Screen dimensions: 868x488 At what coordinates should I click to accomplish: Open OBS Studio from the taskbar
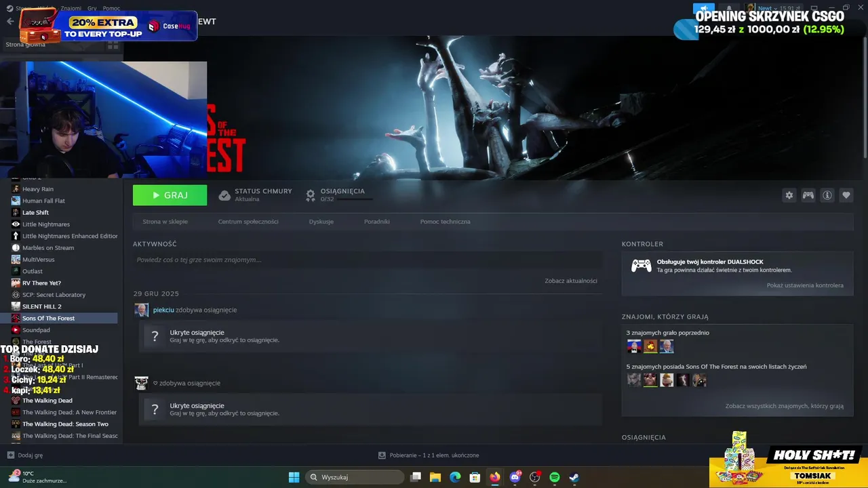point(535,477)
